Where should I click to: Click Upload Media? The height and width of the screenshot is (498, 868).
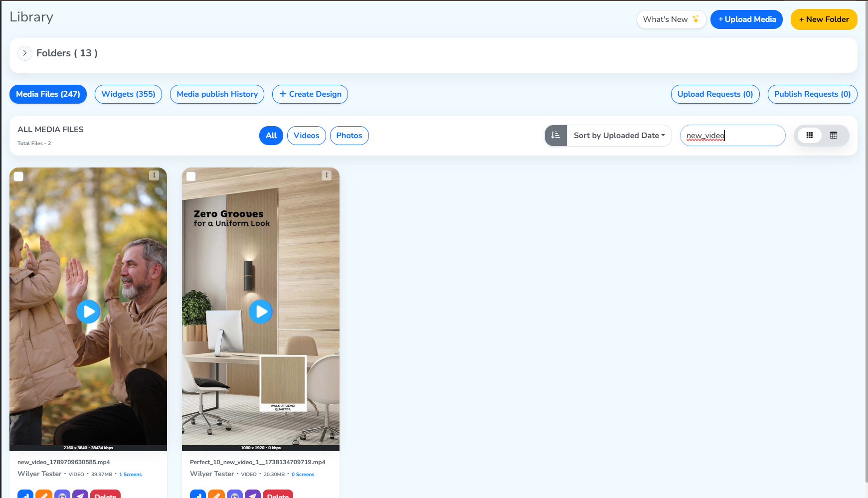tap(746, 19)
